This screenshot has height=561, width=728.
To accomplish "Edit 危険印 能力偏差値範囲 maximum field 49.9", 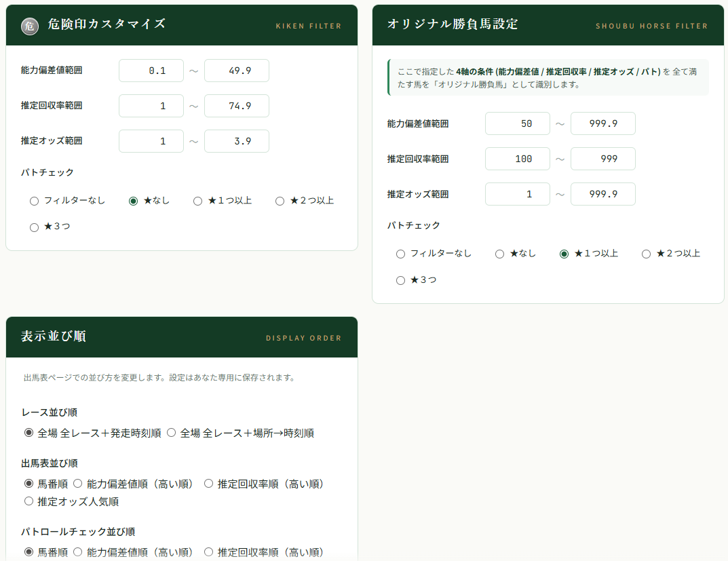I will (237, 71).
